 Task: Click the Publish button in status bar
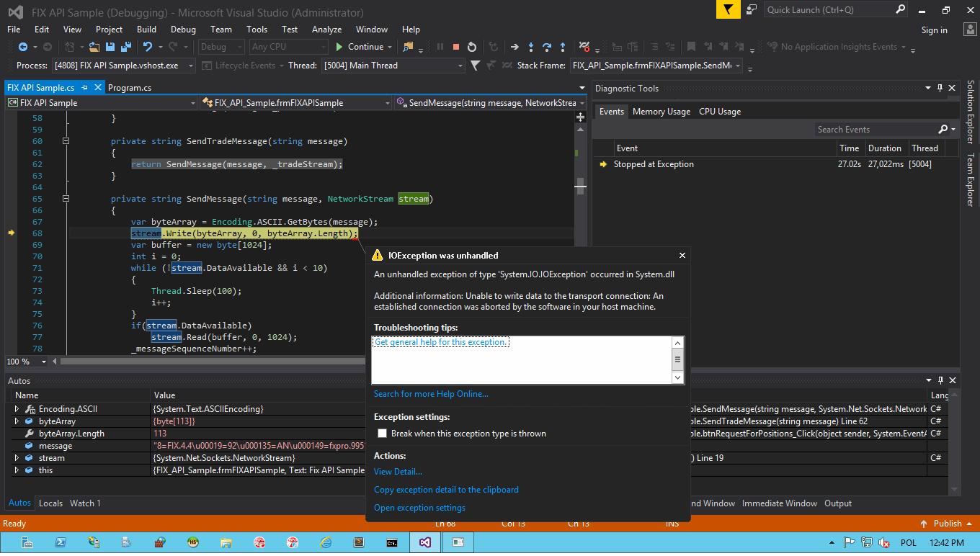pyautogui.click(x=947, y=524)
